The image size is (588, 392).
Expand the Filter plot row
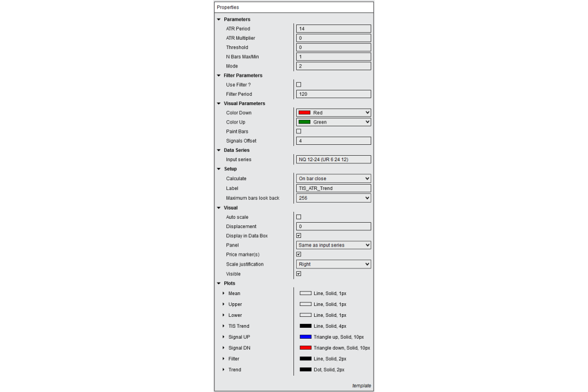pos(224,359)
